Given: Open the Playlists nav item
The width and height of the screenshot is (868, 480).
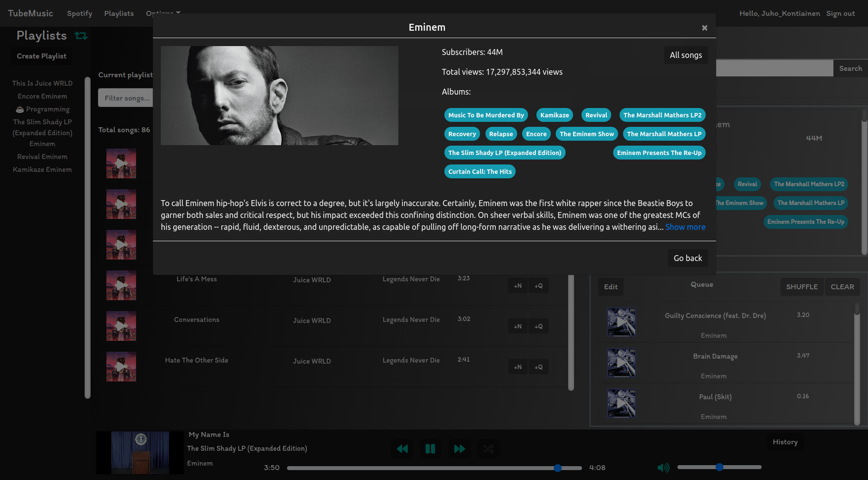Looking at the screenshot, I should click(x=119, y=13).
